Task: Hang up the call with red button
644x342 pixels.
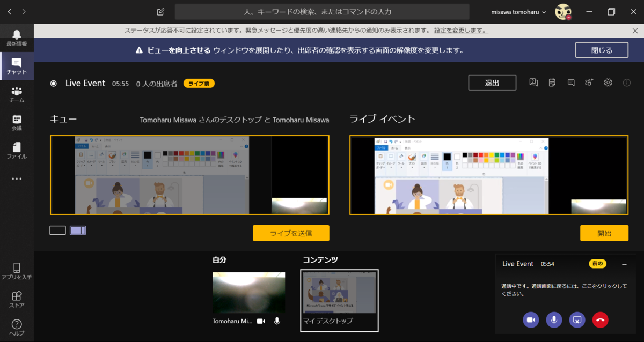Action: (600, 320)
